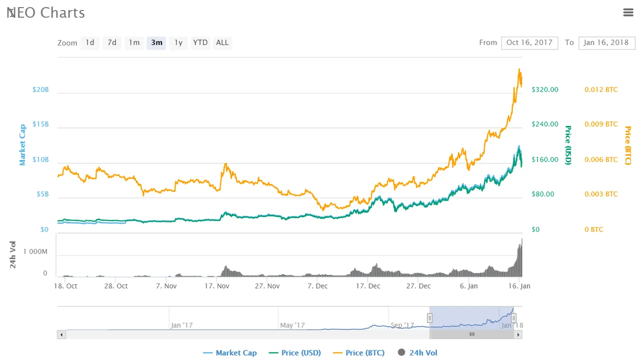This screenshot has width=640, height=364.
Task: Click the Price (USD) axis title
Action: [x=568, y=145]
